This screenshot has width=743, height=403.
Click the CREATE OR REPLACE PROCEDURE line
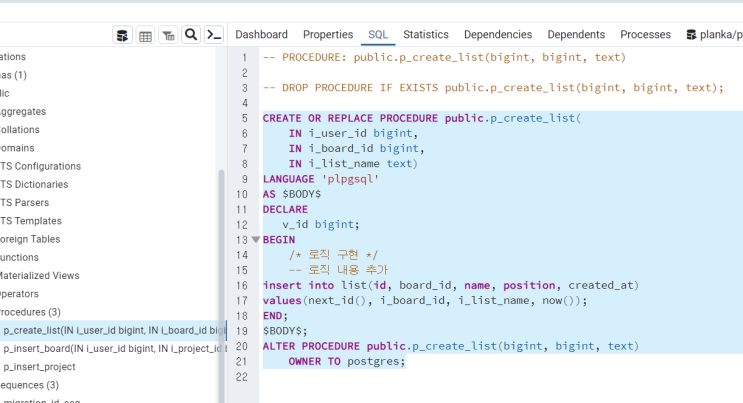(x=422, y=118)
